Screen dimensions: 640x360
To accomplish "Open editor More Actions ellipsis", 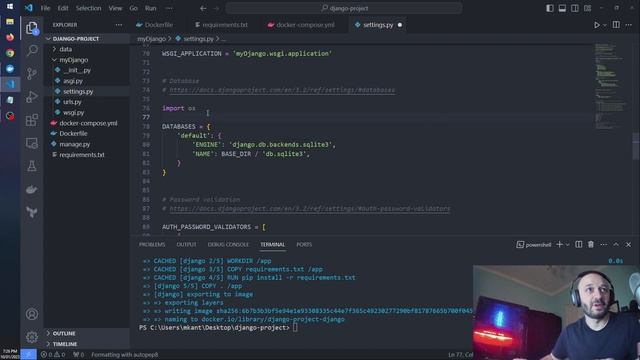I will point(629,25).
